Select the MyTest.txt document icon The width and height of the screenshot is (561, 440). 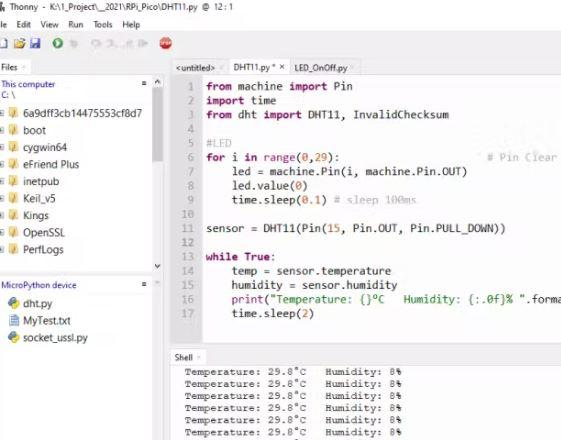(14, 320)
